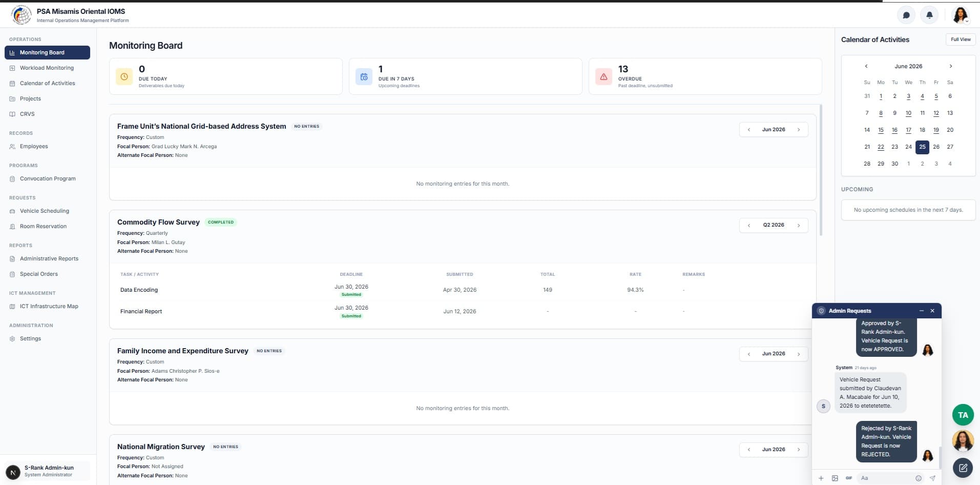This screenshot has height=485, width=980.
Task: Click the 13 Overdue summary card
Action: pyautogui.click(x=705, y=76)
